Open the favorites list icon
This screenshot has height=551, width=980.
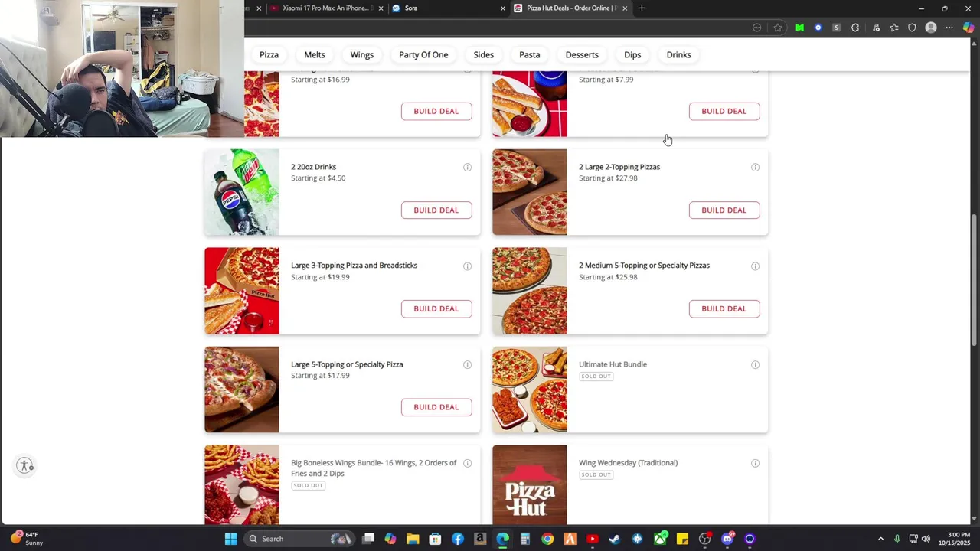893,28
